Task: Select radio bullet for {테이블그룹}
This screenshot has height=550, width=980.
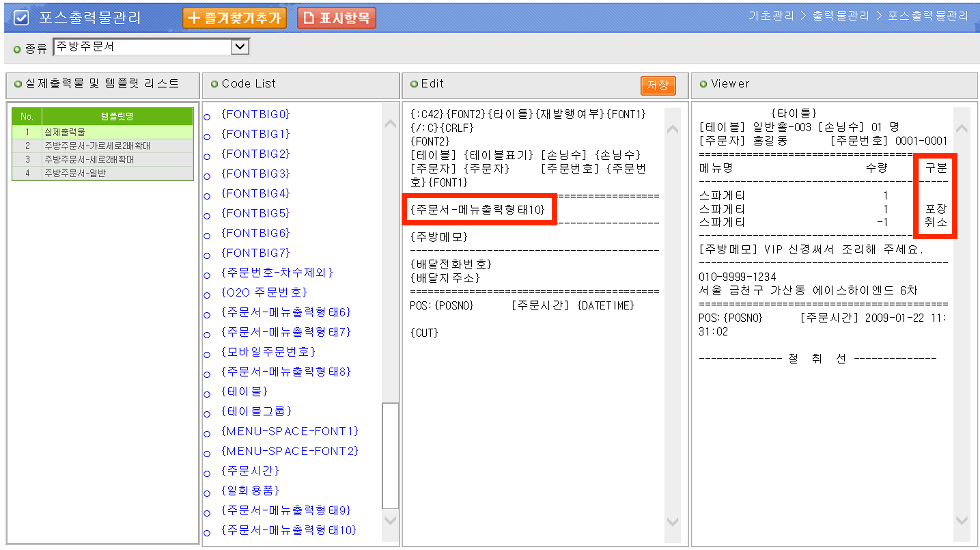Action: point(207,414)
